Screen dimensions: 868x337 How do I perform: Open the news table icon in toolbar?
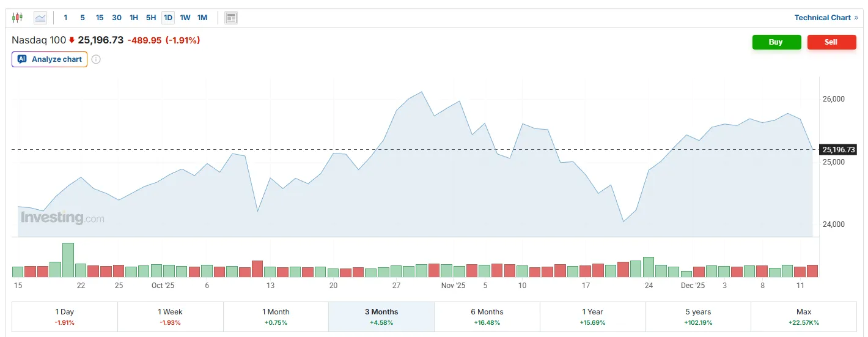point(231,18)
